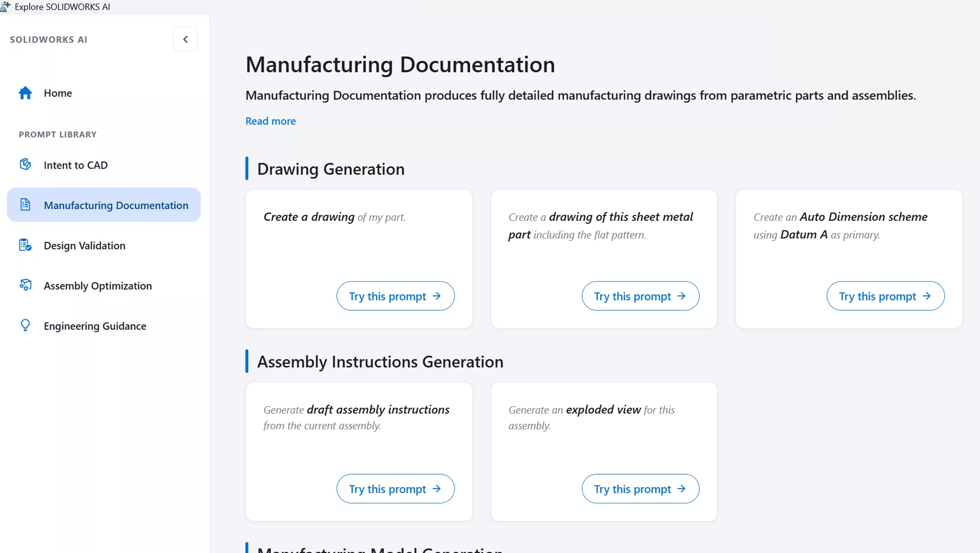The image size is (980, 553).
Task: Click the SOLIDWORKS AI sparkle icon in title bar
Action: point(6,6)
